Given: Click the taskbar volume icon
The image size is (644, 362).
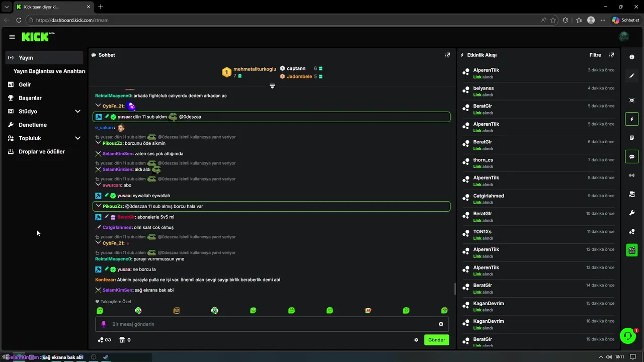Looking at the screenshot, I should tap(609, 357).
